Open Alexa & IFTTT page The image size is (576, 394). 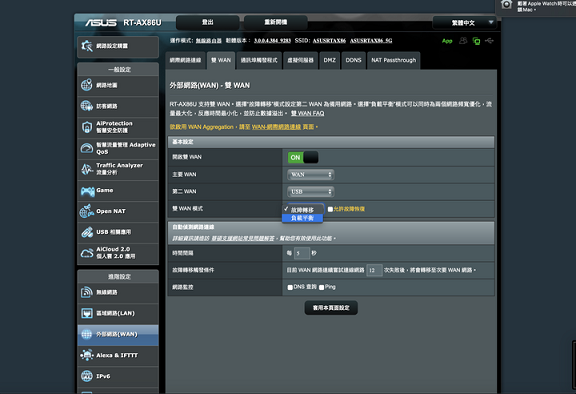tap(118, 355)
